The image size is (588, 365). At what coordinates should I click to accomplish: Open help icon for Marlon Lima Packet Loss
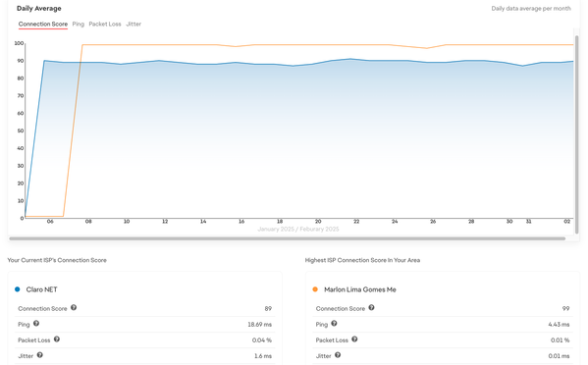(354, 339)
